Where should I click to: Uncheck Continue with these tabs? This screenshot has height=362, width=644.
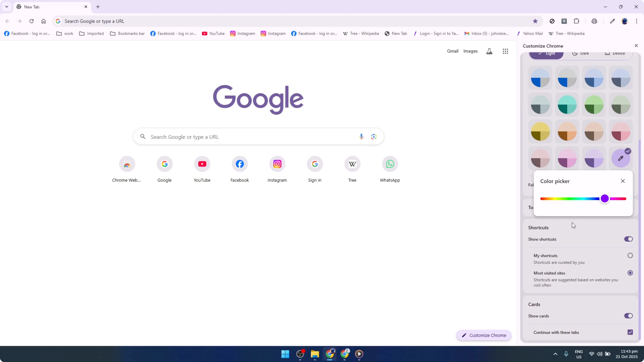(630, 332)
